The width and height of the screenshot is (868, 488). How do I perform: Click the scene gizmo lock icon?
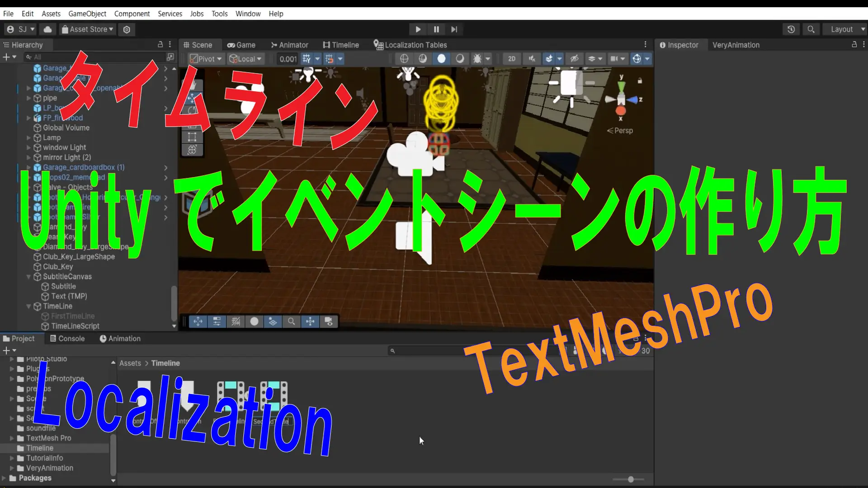pos(640,81)
